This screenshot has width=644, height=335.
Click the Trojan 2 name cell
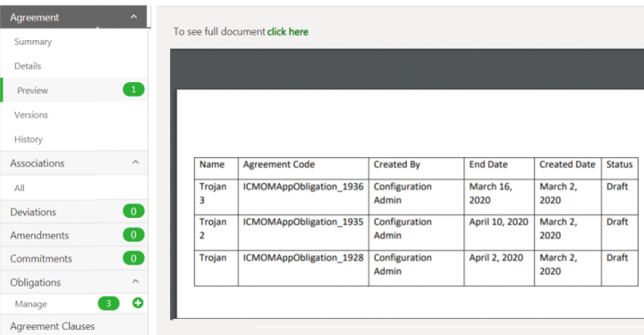coord(216,232)
